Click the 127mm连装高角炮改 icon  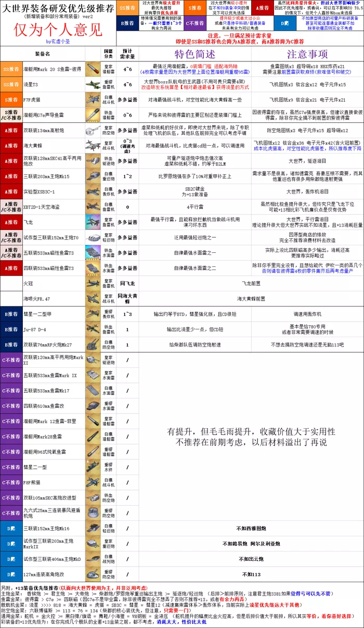click(94, 574)
